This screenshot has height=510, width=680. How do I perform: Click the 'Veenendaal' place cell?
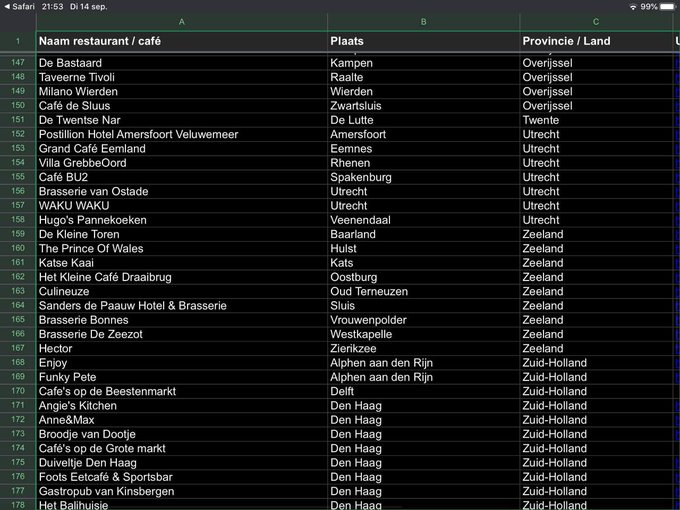coord(423,220)
